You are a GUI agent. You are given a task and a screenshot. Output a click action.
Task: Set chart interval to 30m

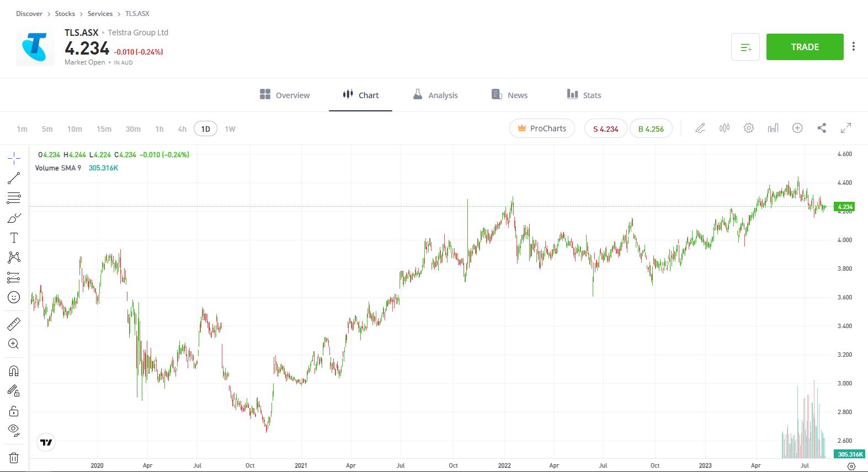133,129
